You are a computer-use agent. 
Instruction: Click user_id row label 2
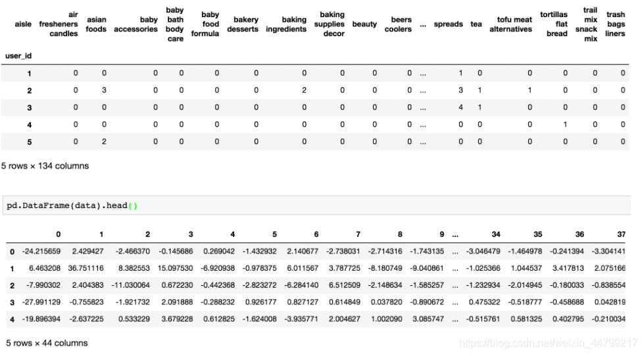click(x=29, y=90)
